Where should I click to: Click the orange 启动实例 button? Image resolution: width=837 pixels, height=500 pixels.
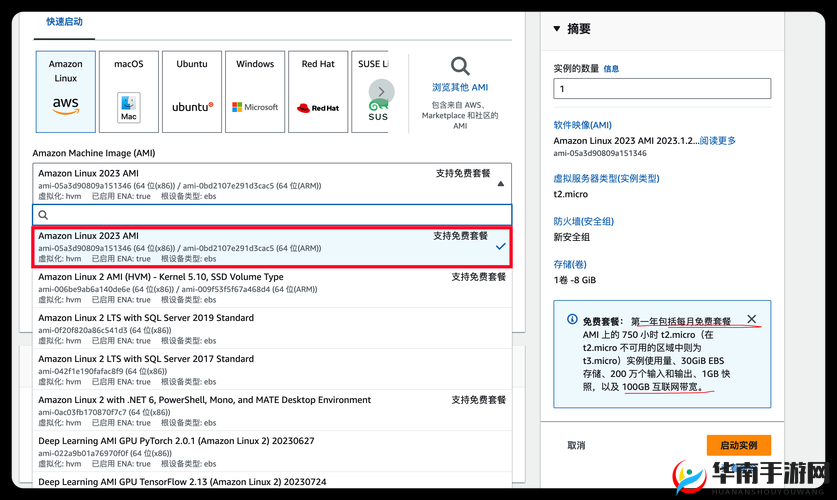(739, 445)
